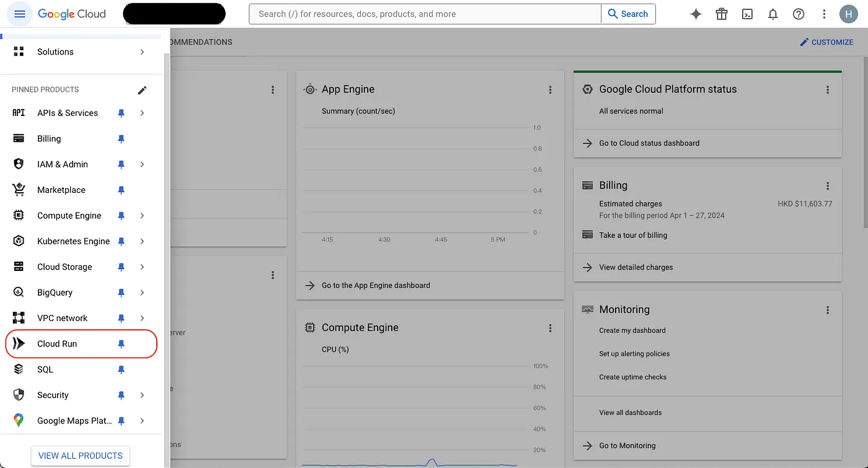The width and height of the screenshot is (868, 468).
Task: Open Monitoring card options menu
Action: 828,310
